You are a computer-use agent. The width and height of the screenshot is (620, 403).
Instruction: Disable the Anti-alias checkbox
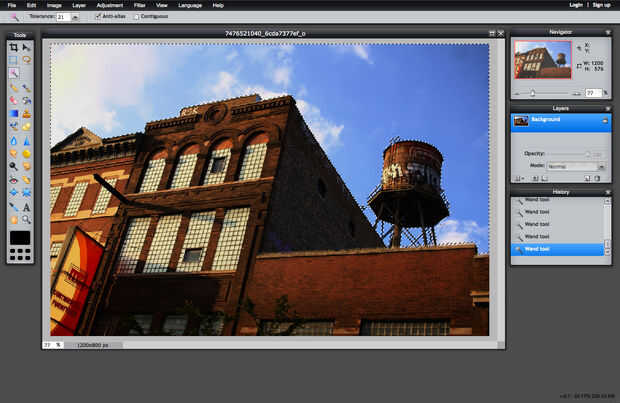98,17
